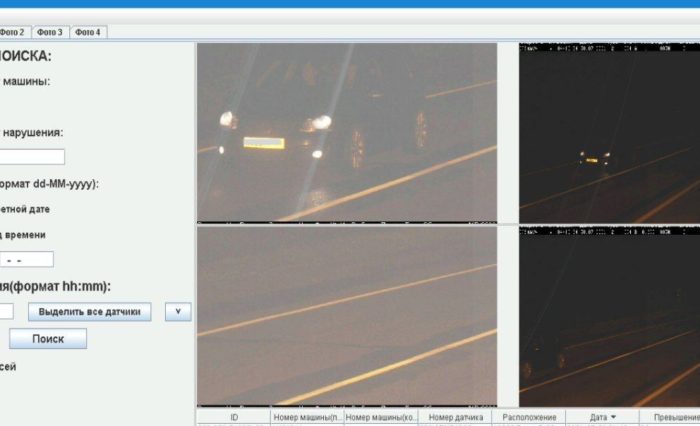700x426 pixels.
Task: Expand the sensor dropdown arrow beside Выделить все датчики
Action: tap(177, 312)
